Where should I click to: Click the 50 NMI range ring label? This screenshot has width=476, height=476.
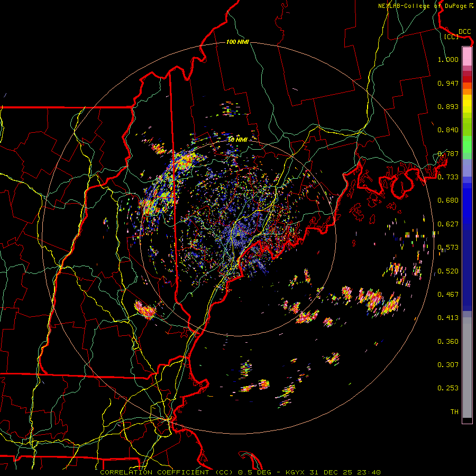(x=237, y=140)
